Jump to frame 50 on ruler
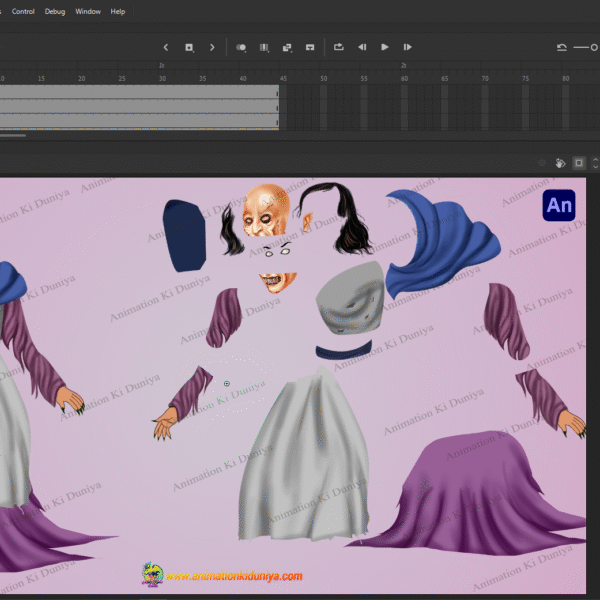Viewport: 600px width, 600px height. click(324, 78)
